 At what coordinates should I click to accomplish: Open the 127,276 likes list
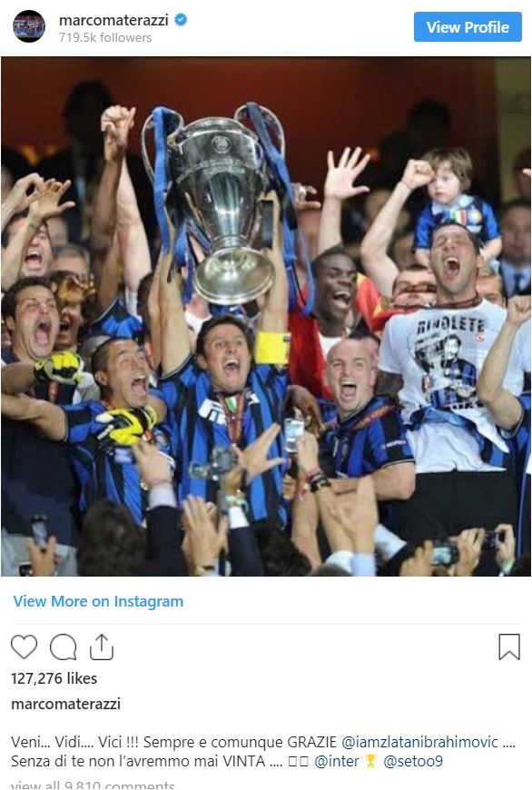[x=54, y=678]
